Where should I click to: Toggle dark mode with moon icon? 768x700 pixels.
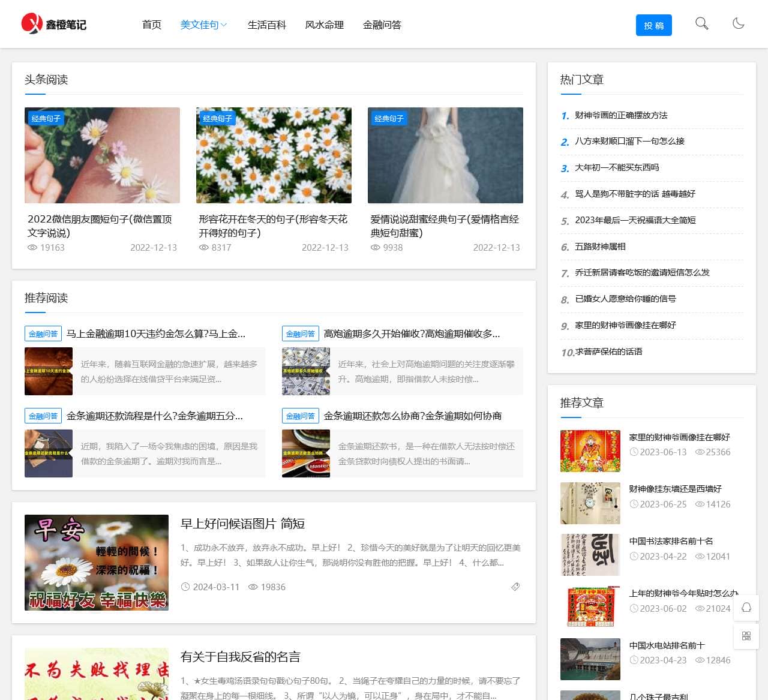(739, 23)
